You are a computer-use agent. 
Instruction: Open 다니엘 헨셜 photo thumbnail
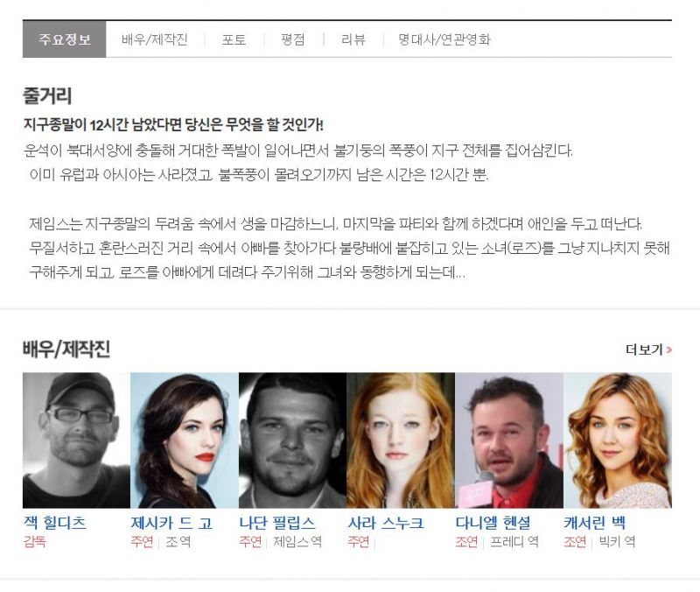pyautogui.click(x=509, y=440)
